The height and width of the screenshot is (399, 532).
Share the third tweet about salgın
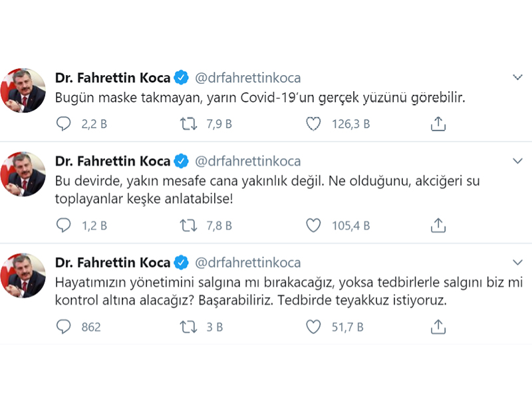click(438, 327)
